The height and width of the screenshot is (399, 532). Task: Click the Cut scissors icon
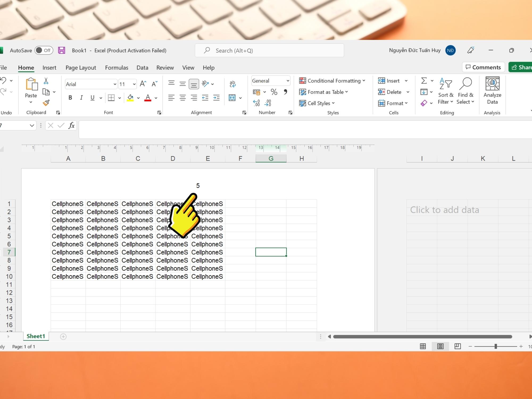pos(46,81)
